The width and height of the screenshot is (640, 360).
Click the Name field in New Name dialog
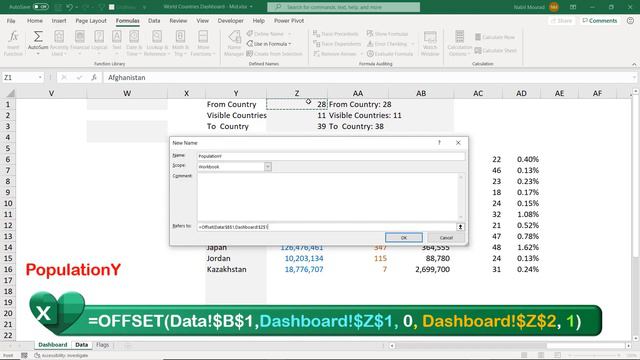coord(331,156)
